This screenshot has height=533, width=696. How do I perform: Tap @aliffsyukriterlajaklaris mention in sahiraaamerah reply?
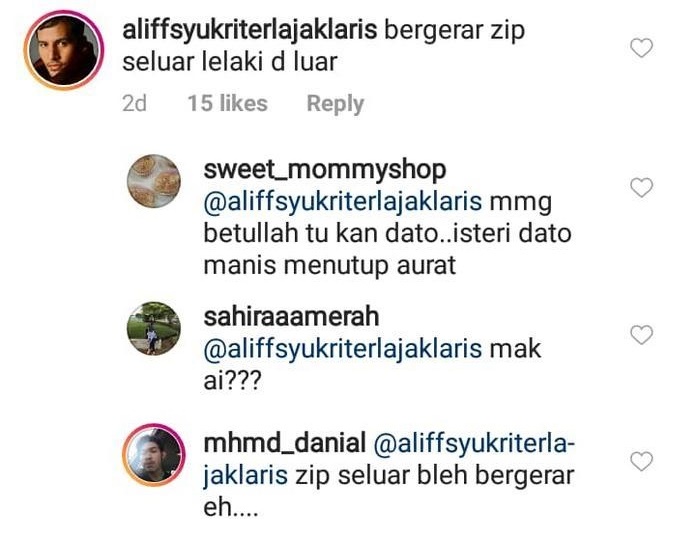pos(343,349)
